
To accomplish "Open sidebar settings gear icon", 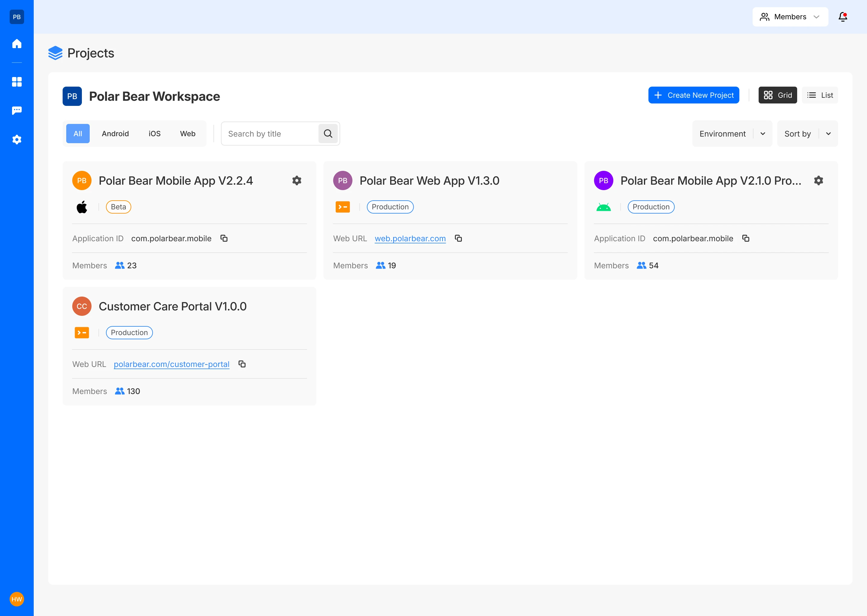I will [x=17, y=140].
